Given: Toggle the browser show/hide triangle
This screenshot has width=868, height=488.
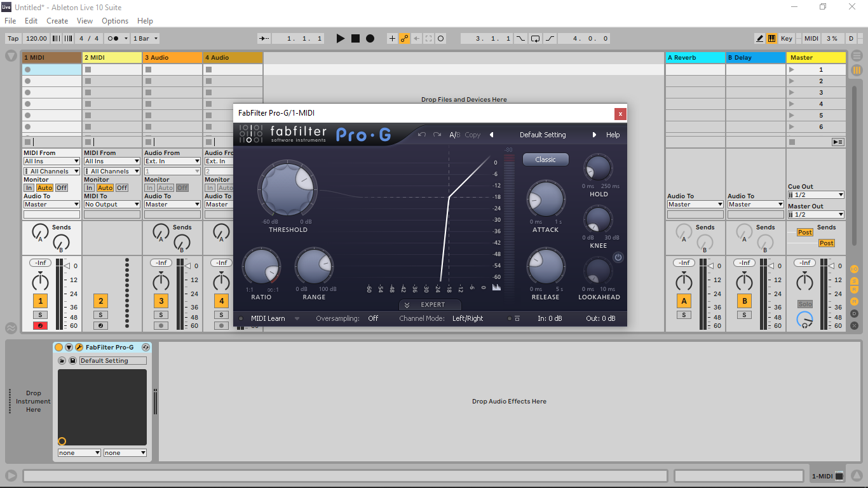Looking at the screenshot, I should (x=11, y=56).
